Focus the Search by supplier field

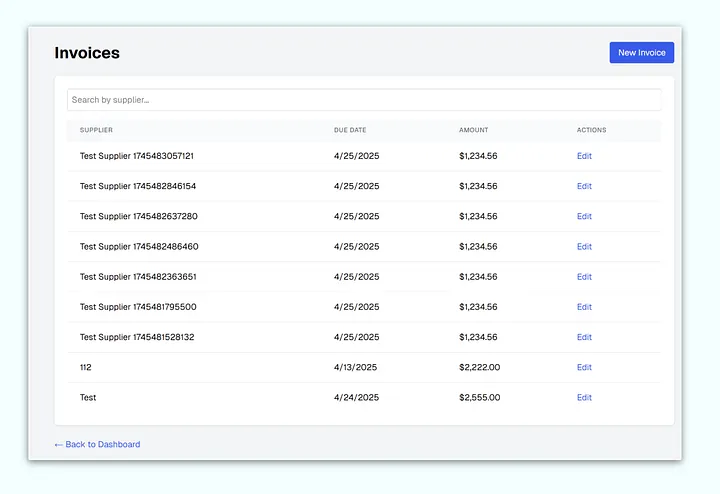(364, 100)
